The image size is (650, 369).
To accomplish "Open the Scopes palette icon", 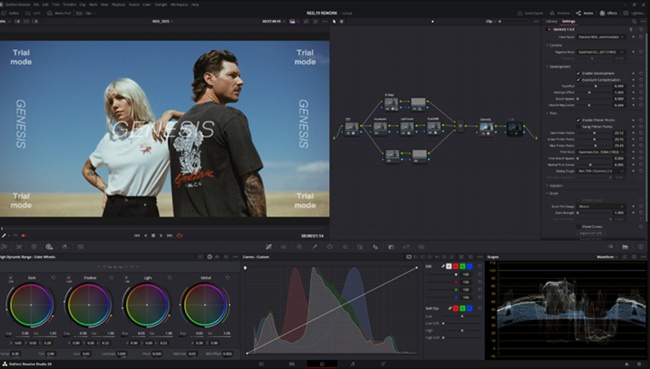I will click(x=625, y=247).
